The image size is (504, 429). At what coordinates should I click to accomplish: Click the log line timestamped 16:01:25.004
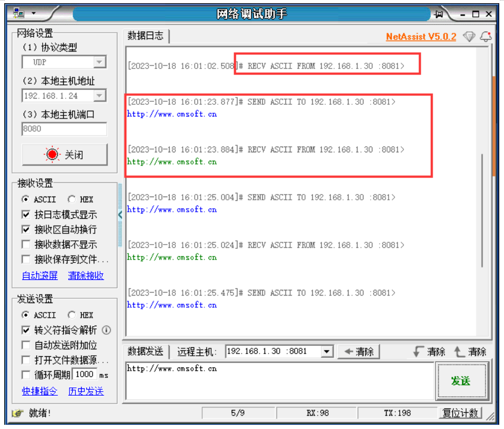click(261, 197)
